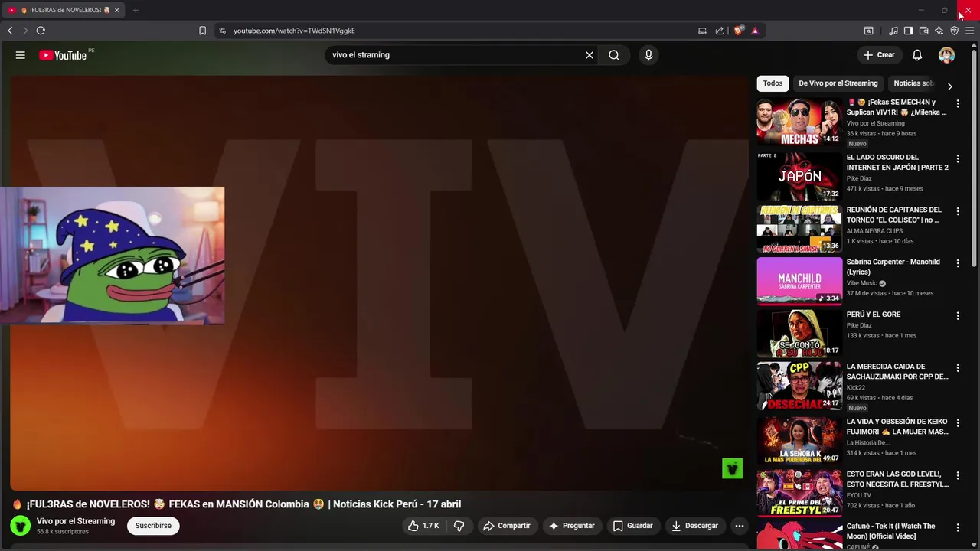
Task: Bookmark this page with the bookmark icon
Action: point(202,31)
